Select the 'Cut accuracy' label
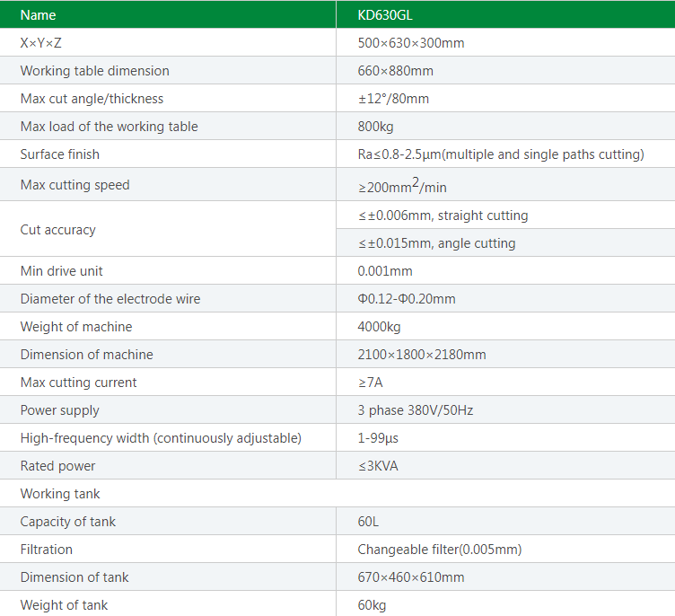Viewport: 675px width, 616px height. (x=57, y=230)
